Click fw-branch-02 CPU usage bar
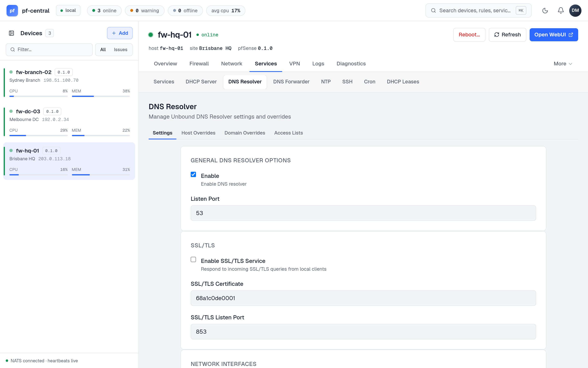 click(38, 96)
